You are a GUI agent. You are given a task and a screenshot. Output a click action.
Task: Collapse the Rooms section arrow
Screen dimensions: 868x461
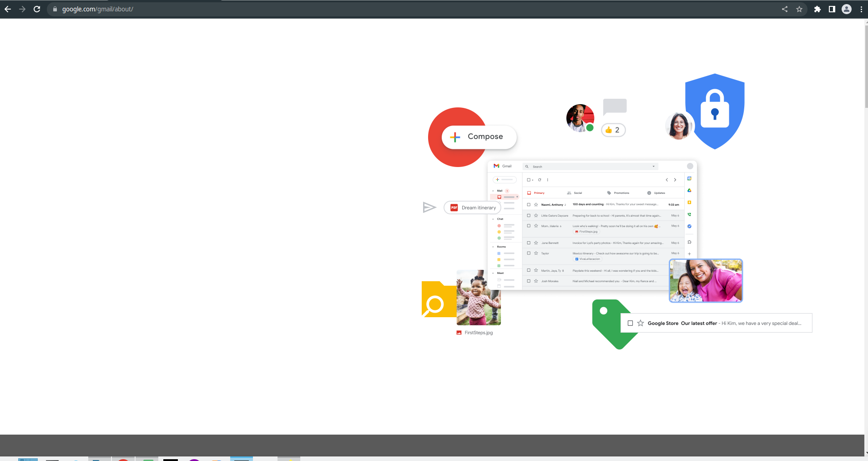pyautogui.click(x=493, y=247)
